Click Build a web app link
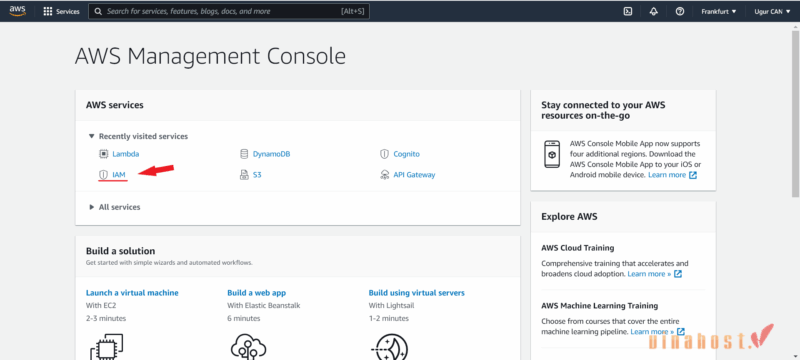Viewport: 800px width, 360px height. point(257,293)
